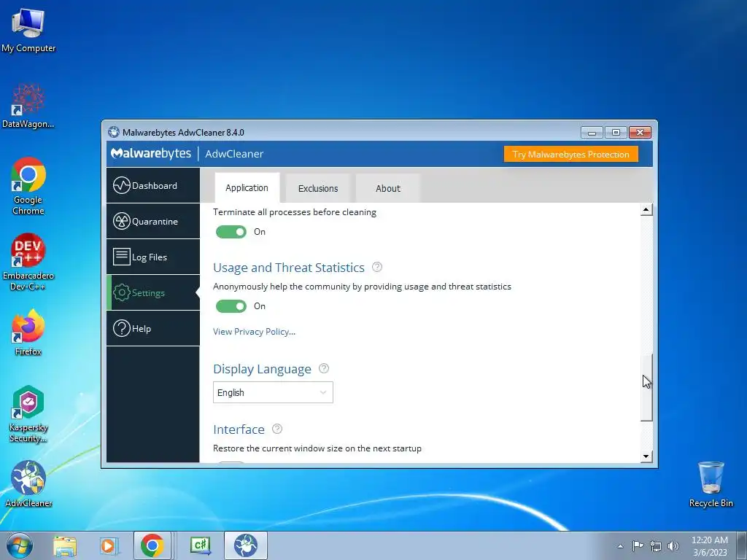Open the View Privacy Policy link
The image size is (747, 560).
(254, 332)
